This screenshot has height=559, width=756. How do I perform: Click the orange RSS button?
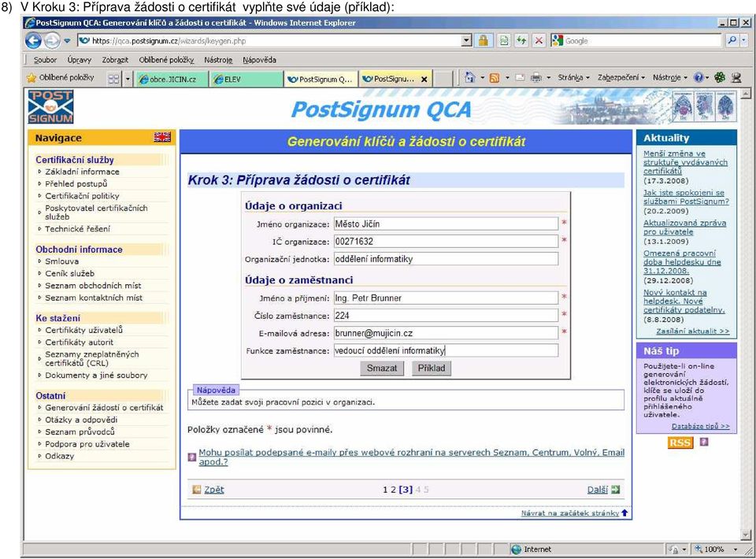680,442
